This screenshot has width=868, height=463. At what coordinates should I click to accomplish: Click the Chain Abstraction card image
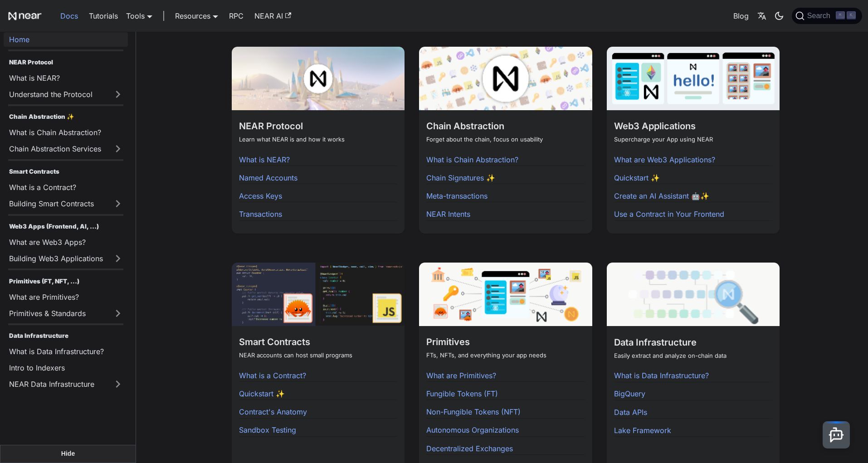[x=506, y=78]
